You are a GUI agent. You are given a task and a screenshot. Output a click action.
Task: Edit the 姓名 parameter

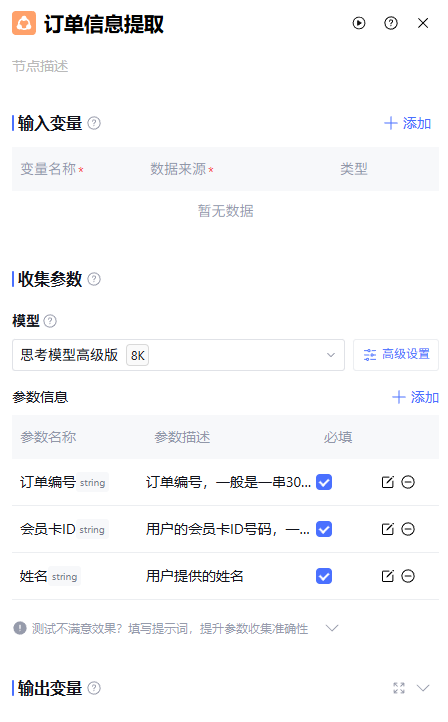(388, 576)
